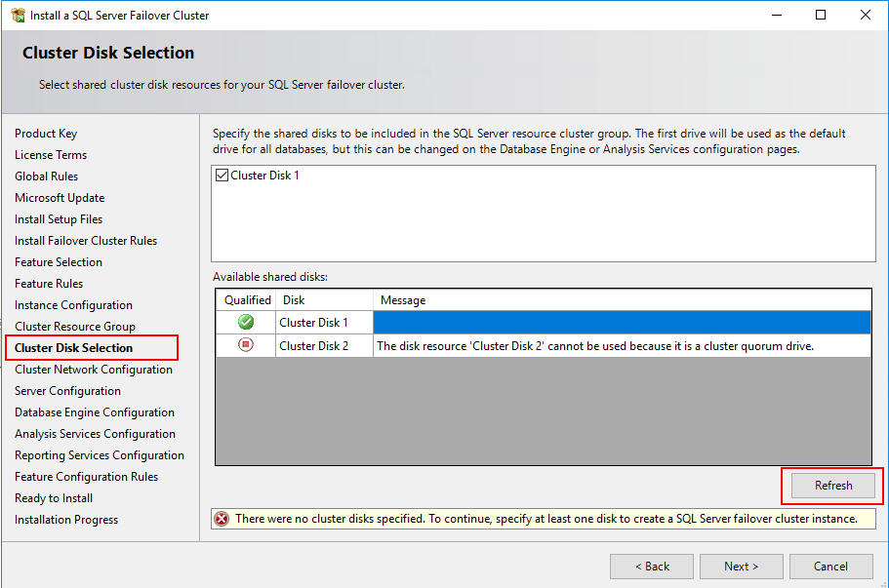Open the Microsoft Update step
The width and height of the screenshot is (889, 588).
point(60,198)
